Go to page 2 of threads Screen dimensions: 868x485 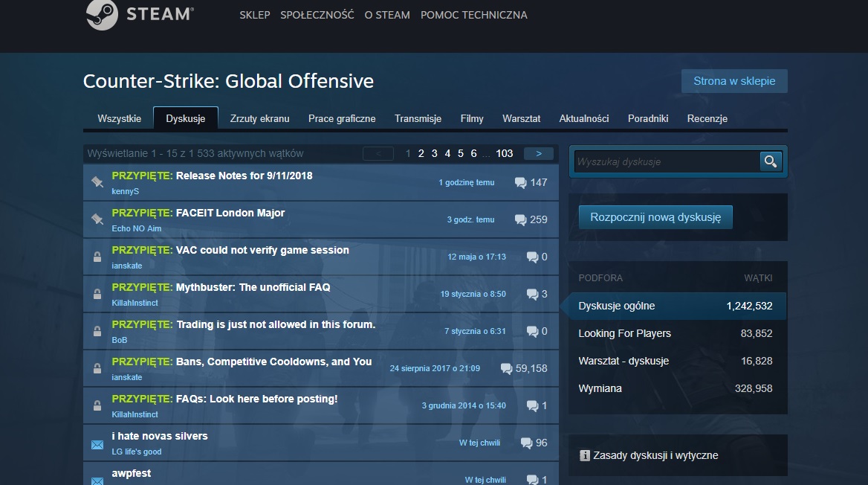(x=421, y=153)
